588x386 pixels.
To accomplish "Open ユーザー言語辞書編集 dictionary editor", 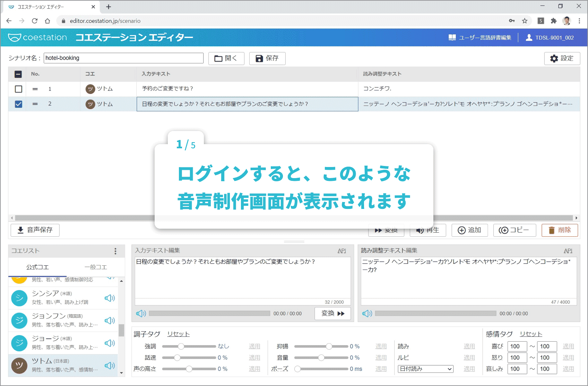I will point(480,37).
